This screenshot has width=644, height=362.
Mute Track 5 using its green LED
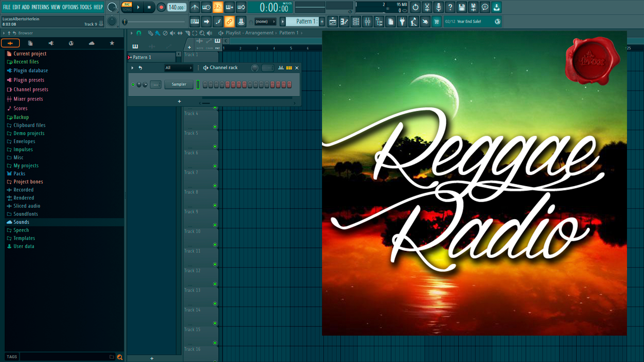click(x=215, y=147)
